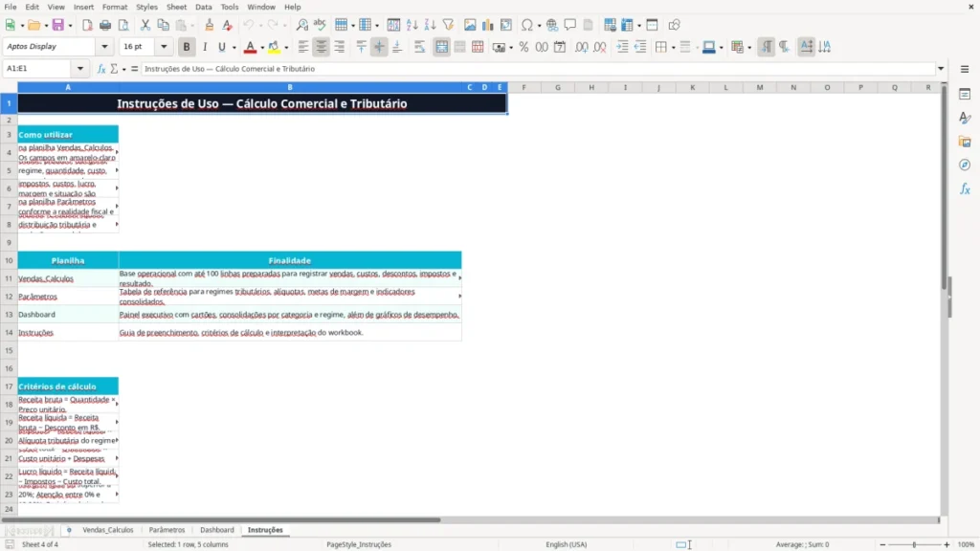Switch to the Parâmetros sheet tab

[167, 530]
